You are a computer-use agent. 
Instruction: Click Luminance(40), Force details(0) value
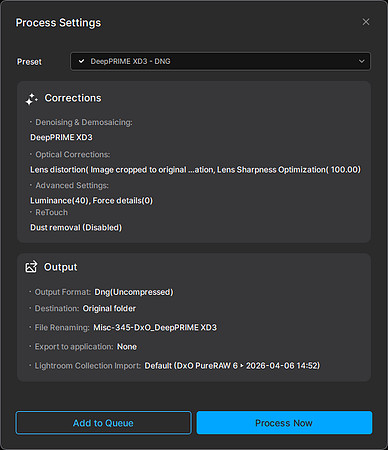pos(91,201)
